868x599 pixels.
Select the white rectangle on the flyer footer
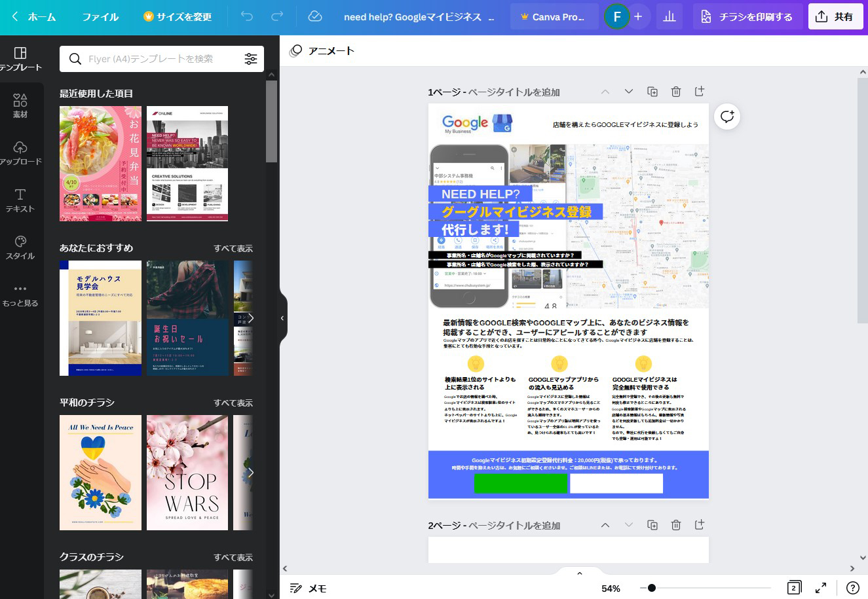[x=616, y=483]
